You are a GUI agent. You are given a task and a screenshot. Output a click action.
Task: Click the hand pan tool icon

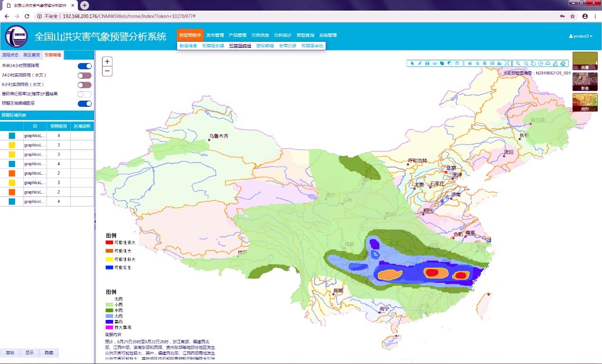533,63
